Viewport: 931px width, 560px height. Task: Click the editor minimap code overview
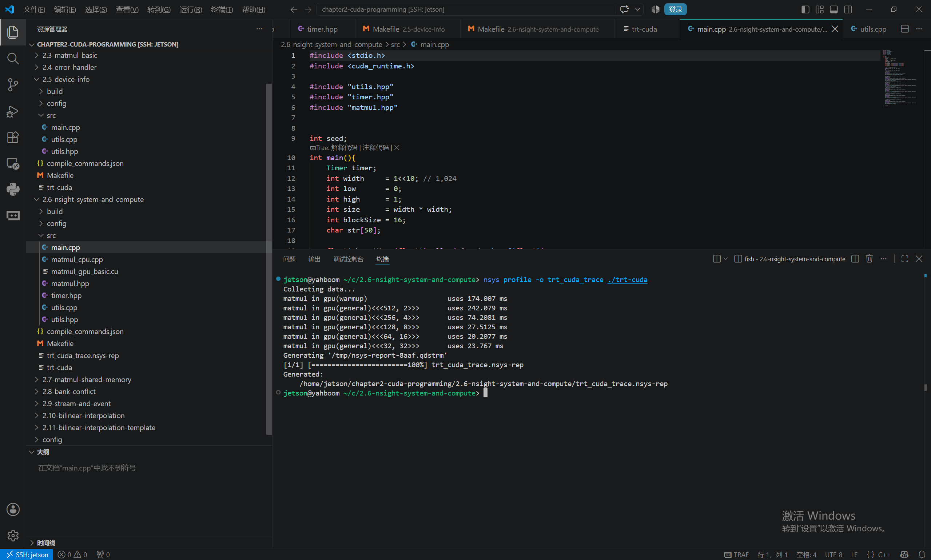click(x=901, y=78)
